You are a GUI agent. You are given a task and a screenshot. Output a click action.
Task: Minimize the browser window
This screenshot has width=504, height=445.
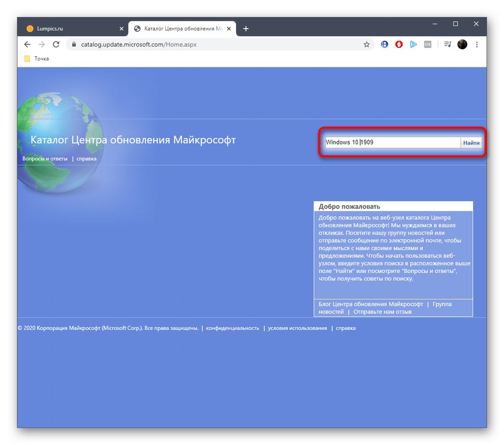[435, 24]
